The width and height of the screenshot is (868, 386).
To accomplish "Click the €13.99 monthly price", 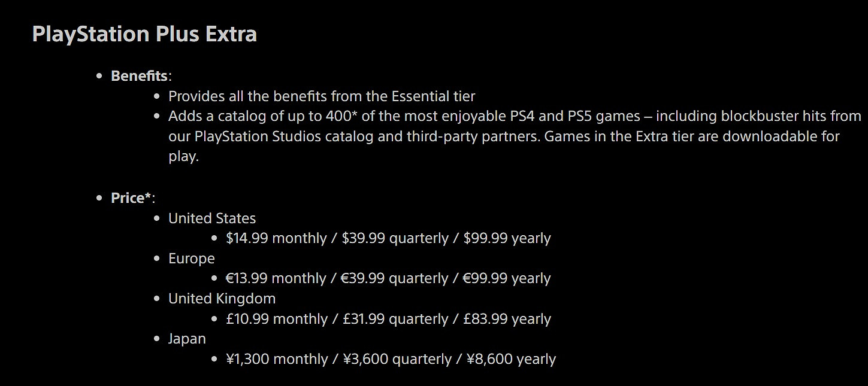I will [276, 278].
